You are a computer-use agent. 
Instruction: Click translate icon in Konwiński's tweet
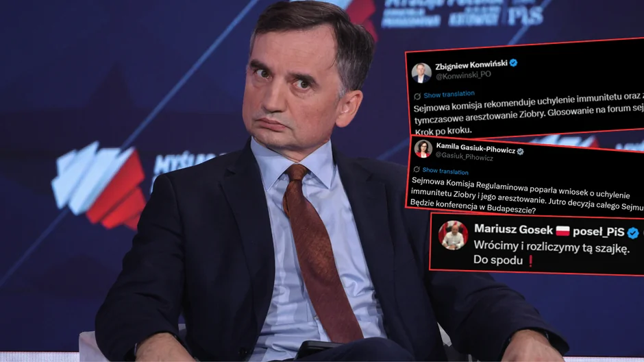tap(417, 96)
